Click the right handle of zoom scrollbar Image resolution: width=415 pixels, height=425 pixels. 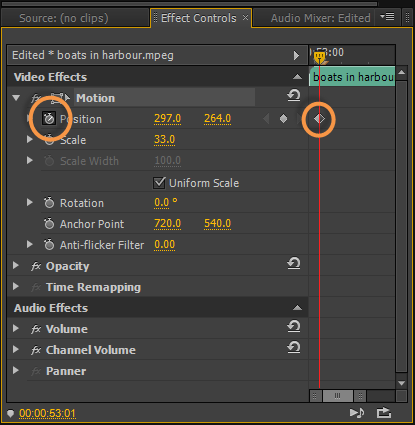pos(360,396)
